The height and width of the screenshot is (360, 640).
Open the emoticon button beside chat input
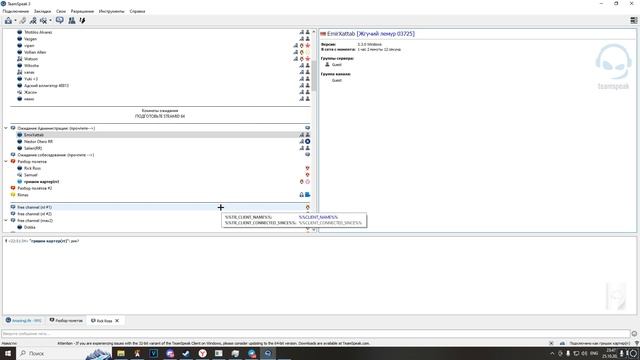(x=634, y=334)
